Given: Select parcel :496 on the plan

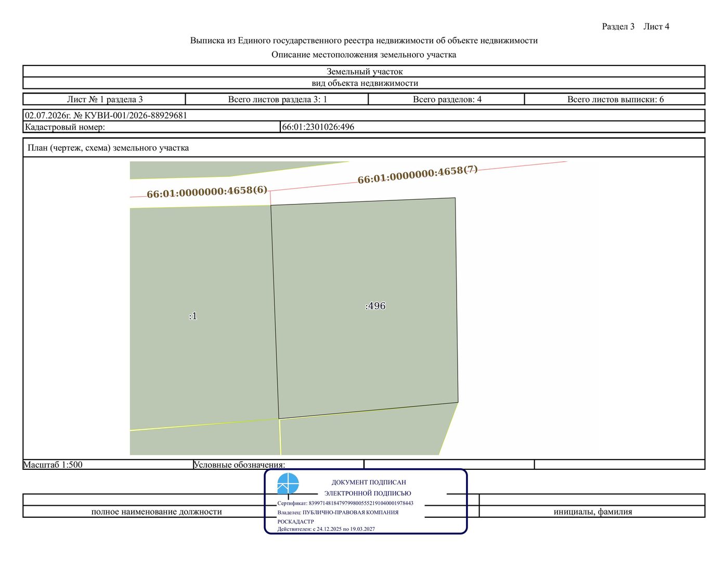Looking at the screenshot, I should point(365,307).
